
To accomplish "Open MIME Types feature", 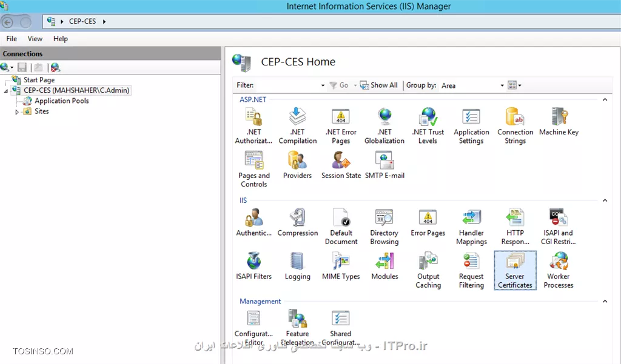I will click(341, 266).
